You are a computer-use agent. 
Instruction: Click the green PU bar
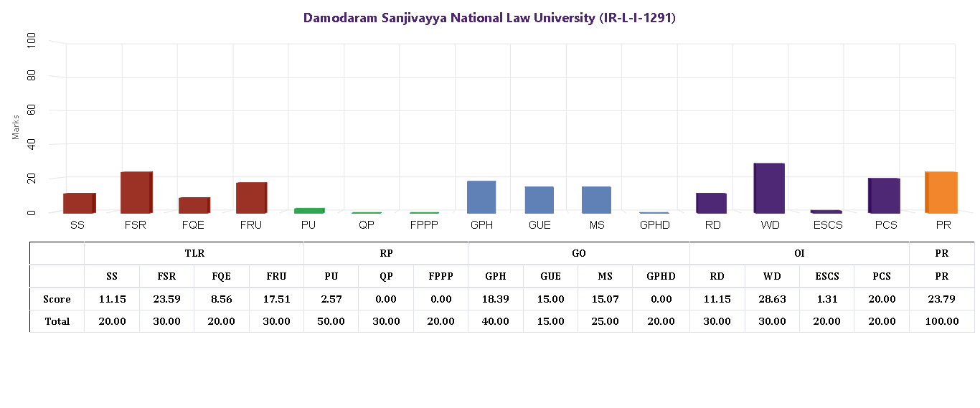309,210
